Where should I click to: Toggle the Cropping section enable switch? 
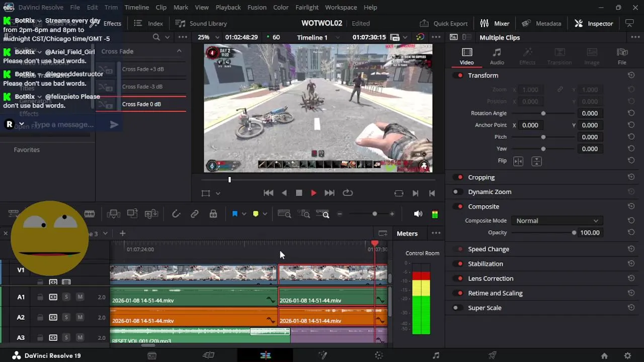(458, 177)
